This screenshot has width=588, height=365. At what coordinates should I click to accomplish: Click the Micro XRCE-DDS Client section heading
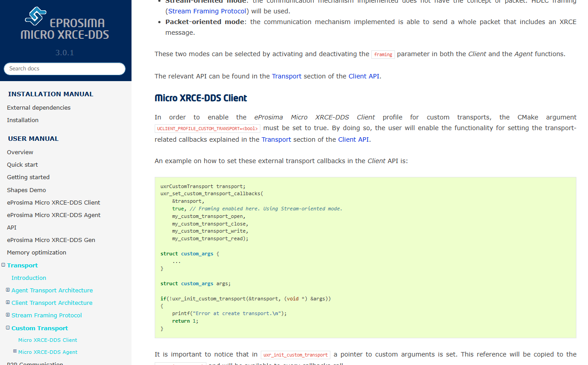point(201,98)
